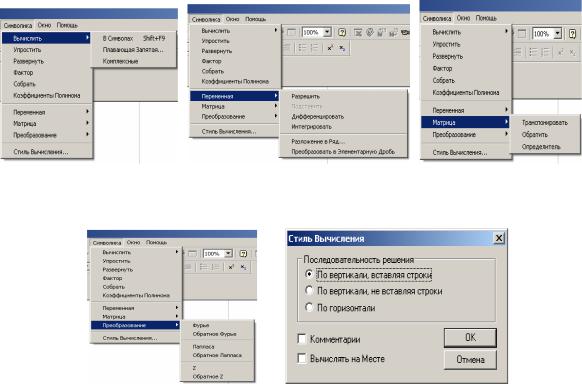582x384 pixels.
Task: Click bullet list icon in Переменная submenu window
Action: click(303, 48)
